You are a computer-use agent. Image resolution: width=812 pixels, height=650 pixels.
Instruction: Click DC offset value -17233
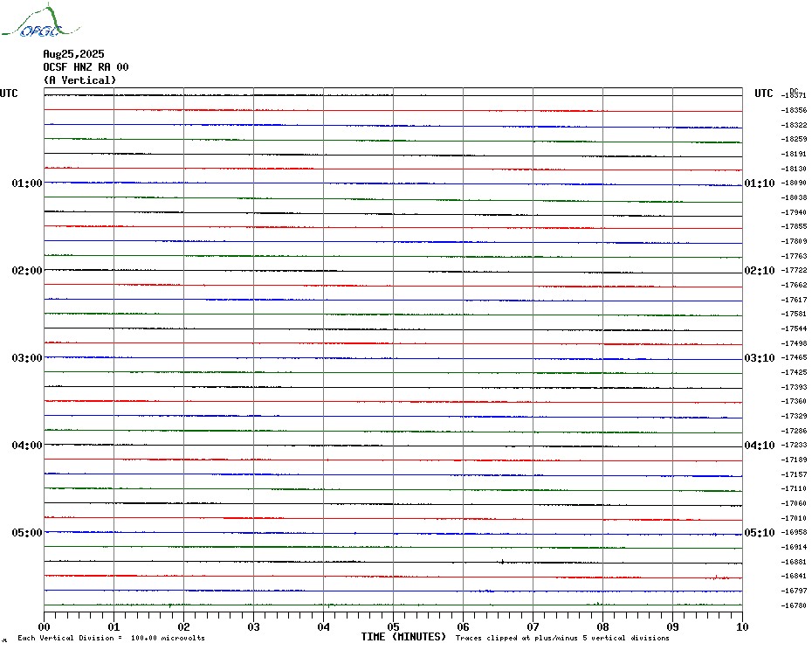tap(794, 445)
